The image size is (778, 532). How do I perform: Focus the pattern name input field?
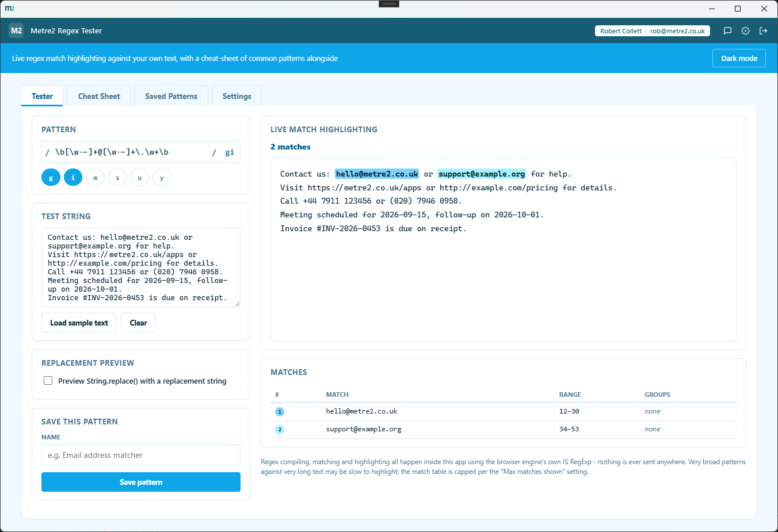[x=141, y=455]
